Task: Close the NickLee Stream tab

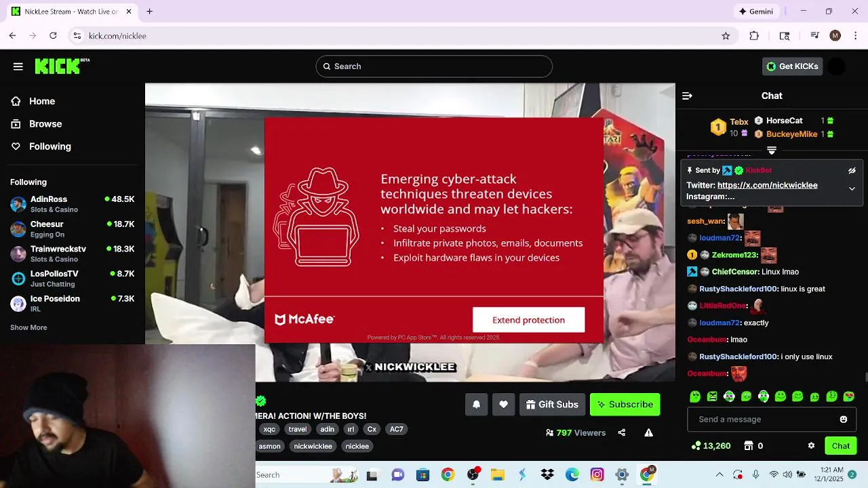Action: click(x=129, y=12)
